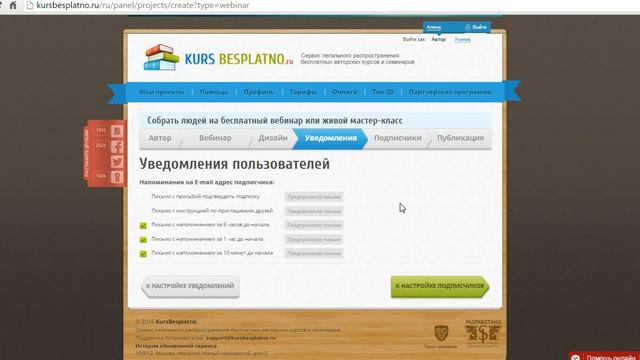The width and height of the screenshot is (640, 360).
Task: Open the Топ-20 menu item
Action: tap(383, 92)
